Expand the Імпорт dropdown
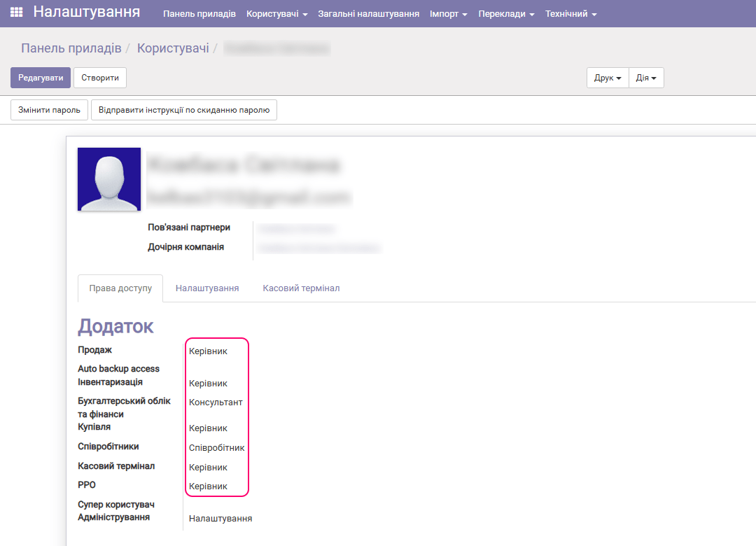This screenshot has width=756, height=546. point(447,13)
